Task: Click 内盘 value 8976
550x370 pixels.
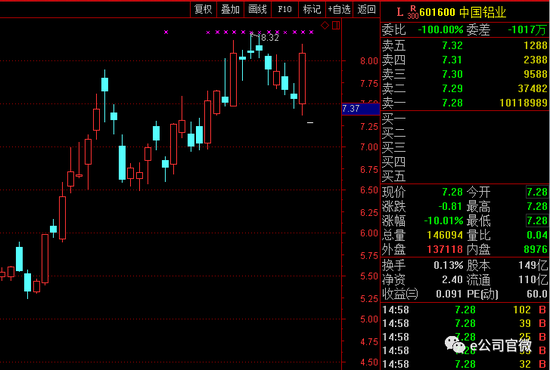Action: (535, 249)
